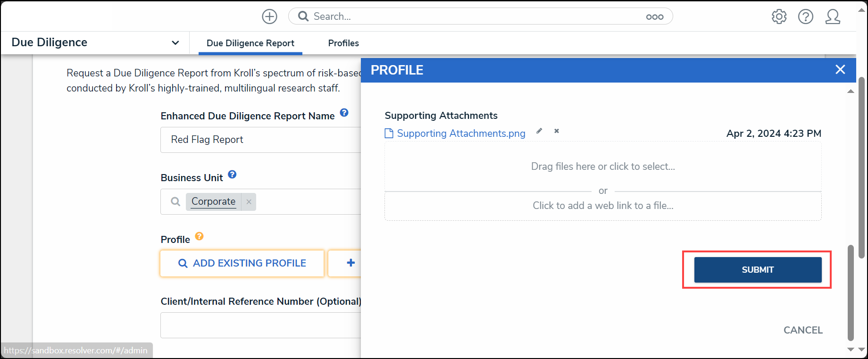Open the admin settings gear icon
868x359 pixels.
click(x=779, y=17)
